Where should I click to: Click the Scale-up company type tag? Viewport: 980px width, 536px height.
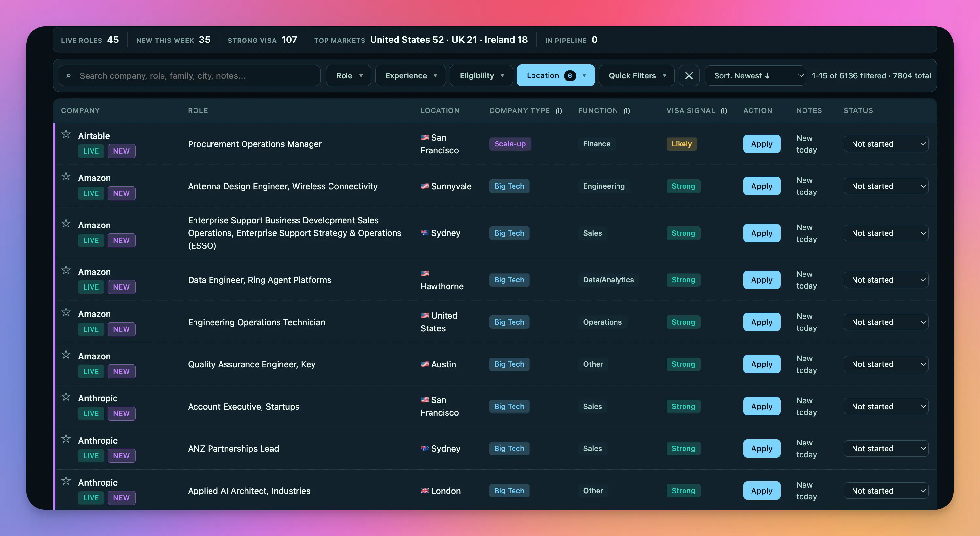point(510,144)
